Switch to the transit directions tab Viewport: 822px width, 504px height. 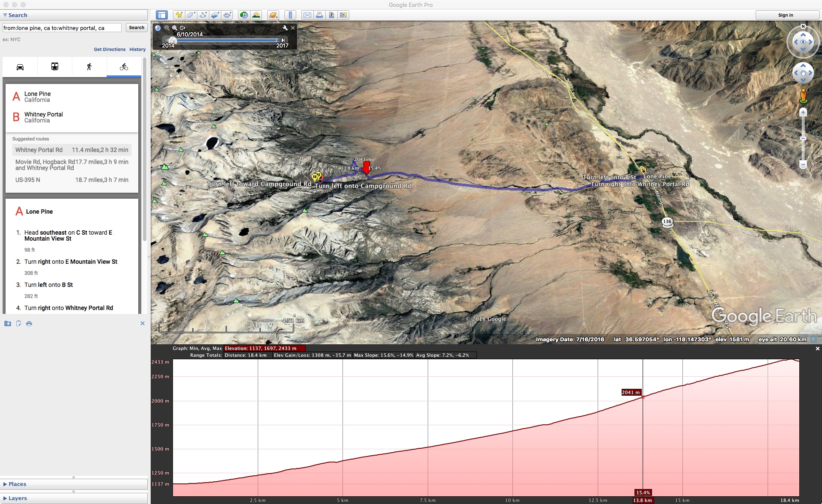click(x=55, y=67)
